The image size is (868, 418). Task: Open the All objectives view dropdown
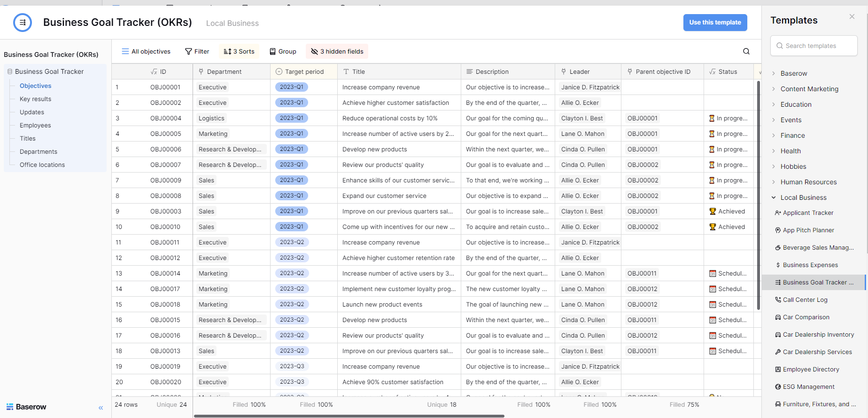point(146,51)
